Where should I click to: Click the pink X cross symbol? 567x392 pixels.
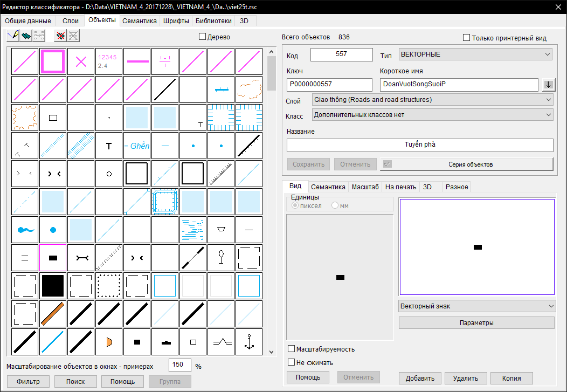pos(81,61)
